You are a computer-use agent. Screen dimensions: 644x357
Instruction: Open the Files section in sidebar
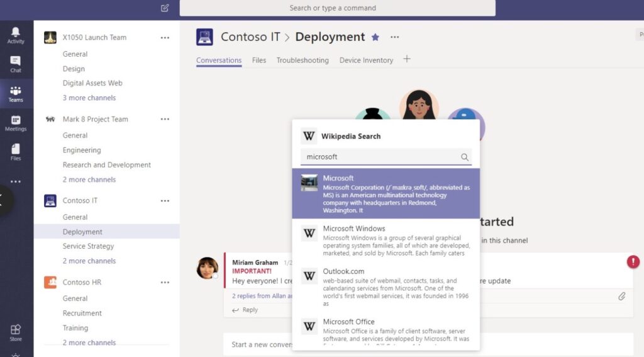pyautogui.click(x=16, y=152)
